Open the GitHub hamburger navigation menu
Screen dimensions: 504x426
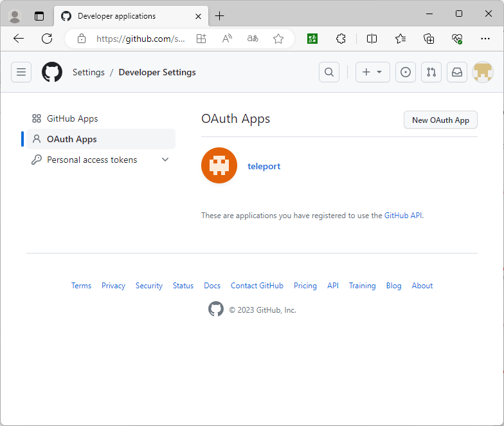tap(21, 72)
